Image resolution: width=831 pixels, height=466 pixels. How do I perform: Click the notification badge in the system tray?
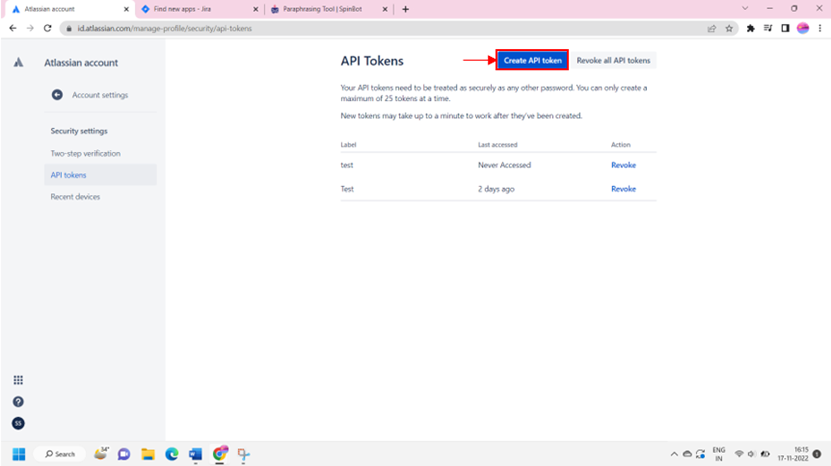(817, 454)
